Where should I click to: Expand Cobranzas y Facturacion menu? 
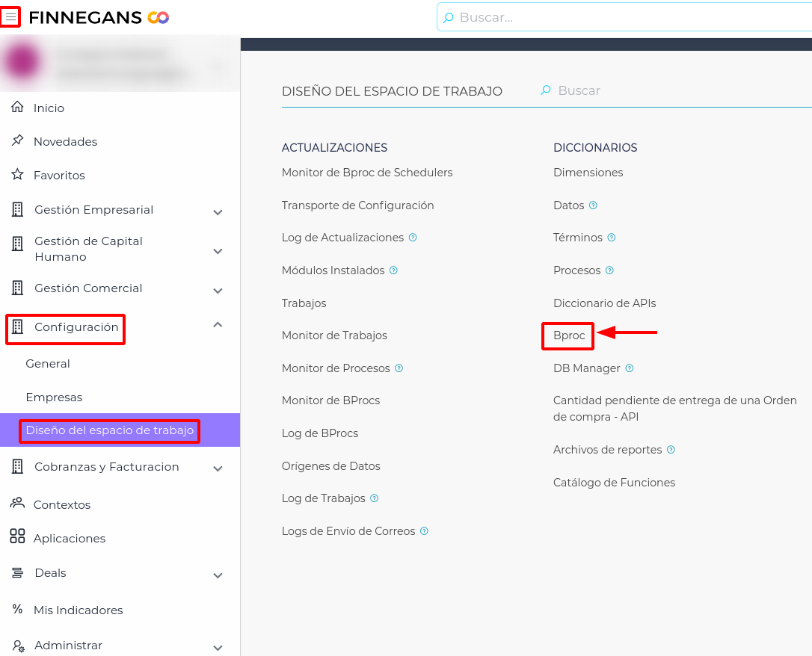(218, 469)
